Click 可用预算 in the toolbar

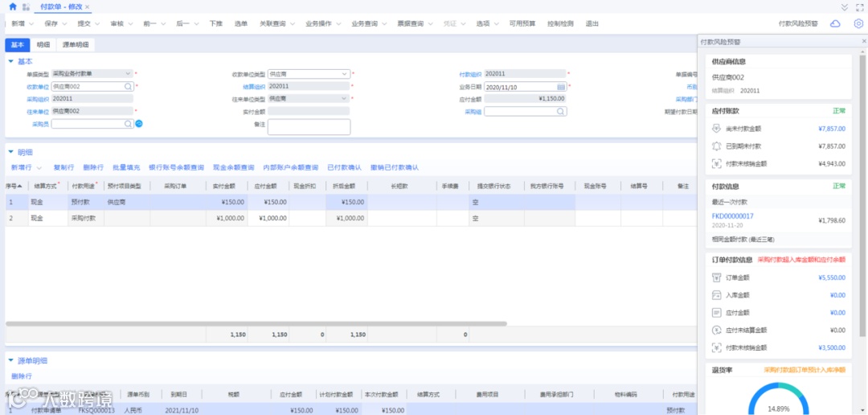coord(522,24)
